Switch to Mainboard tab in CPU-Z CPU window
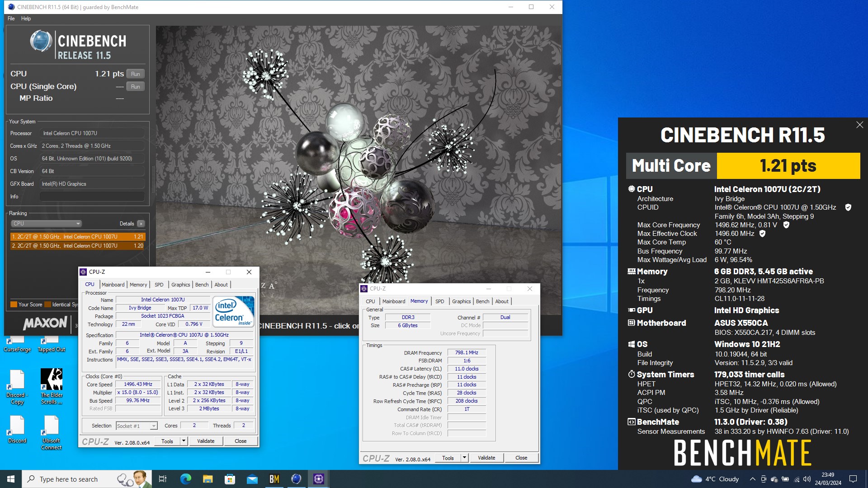Image resolution: width=868 pixels, height=488 pixels. pos(113,285)
